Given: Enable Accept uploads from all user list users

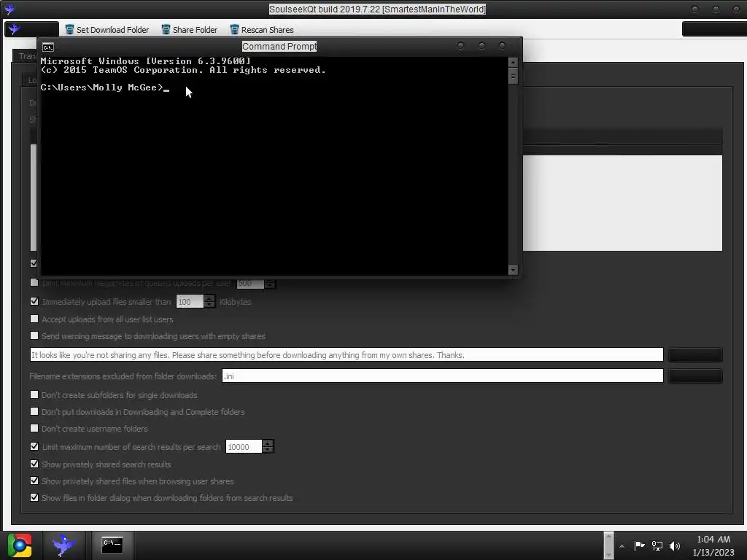Looking at the screenshot, I should (34, 319).
